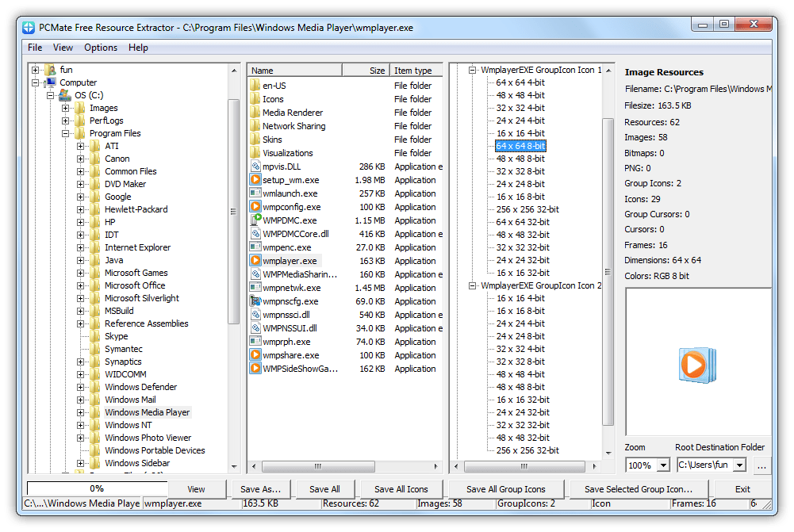Open the Zoom 100% dropdown
Viewport: 794px width, 532px height.
tap(663, 465)
